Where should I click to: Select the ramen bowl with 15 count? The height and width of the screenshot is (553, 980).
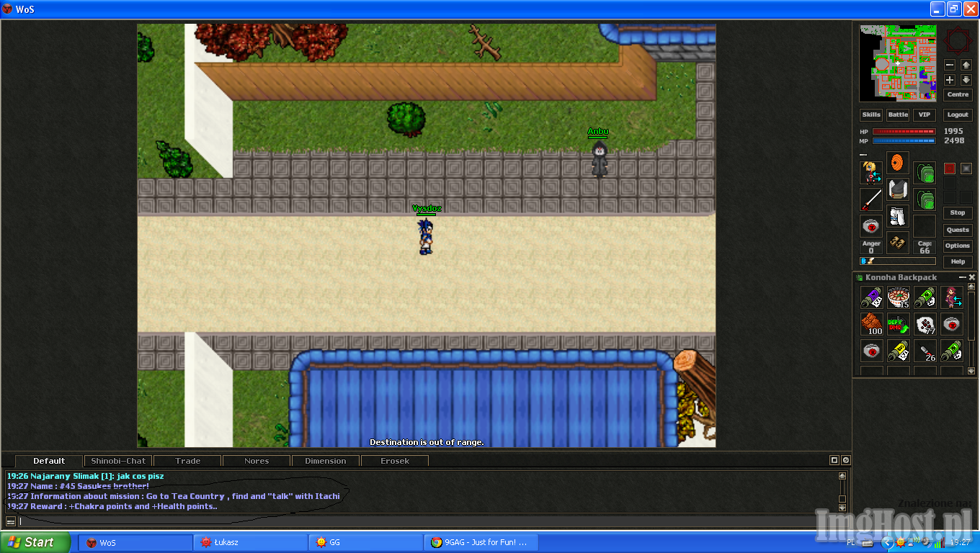coord(898,297)
